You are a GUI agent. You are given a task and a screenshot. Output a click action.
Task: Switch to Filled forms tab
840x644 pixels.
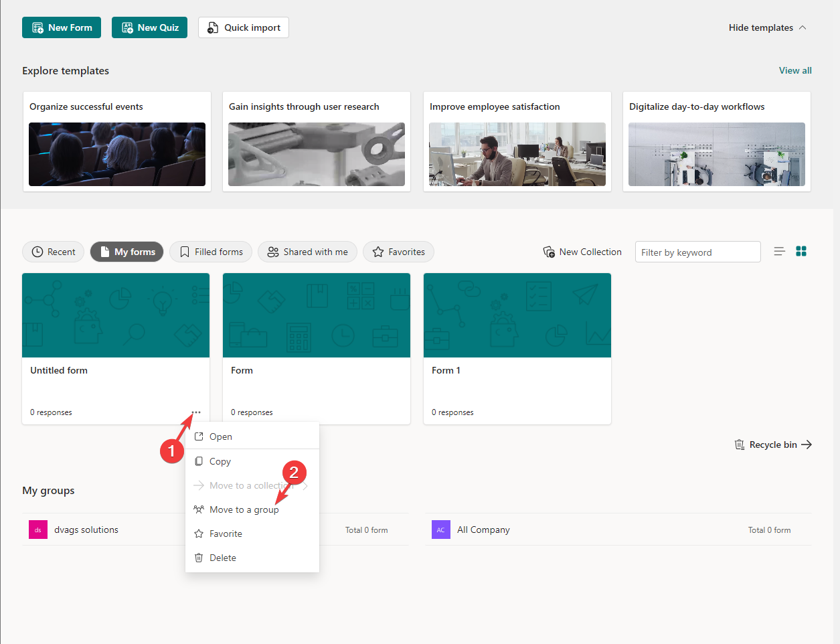pos(211,252)
